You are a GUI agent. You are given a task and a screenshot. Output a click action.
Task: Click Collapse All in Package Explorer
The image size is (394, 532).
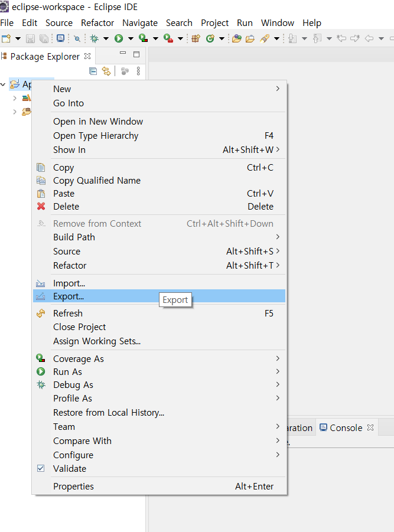[x=93, y=71]
